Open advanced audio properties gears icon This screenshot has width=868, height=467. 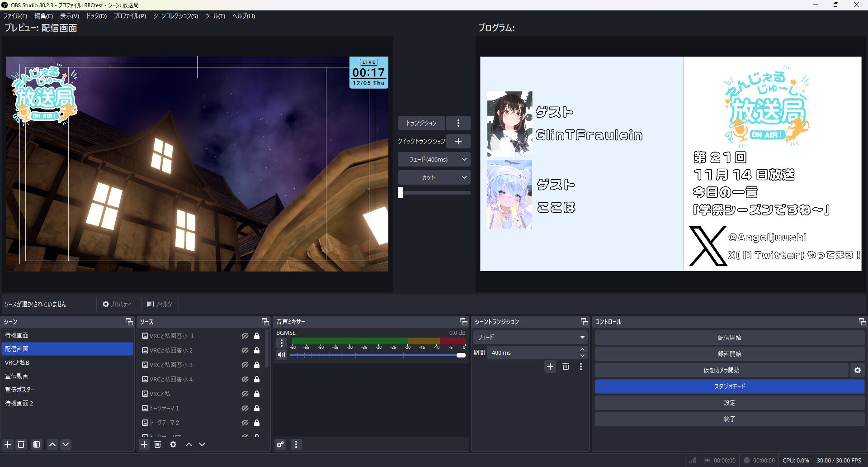(x=280, y=444)
